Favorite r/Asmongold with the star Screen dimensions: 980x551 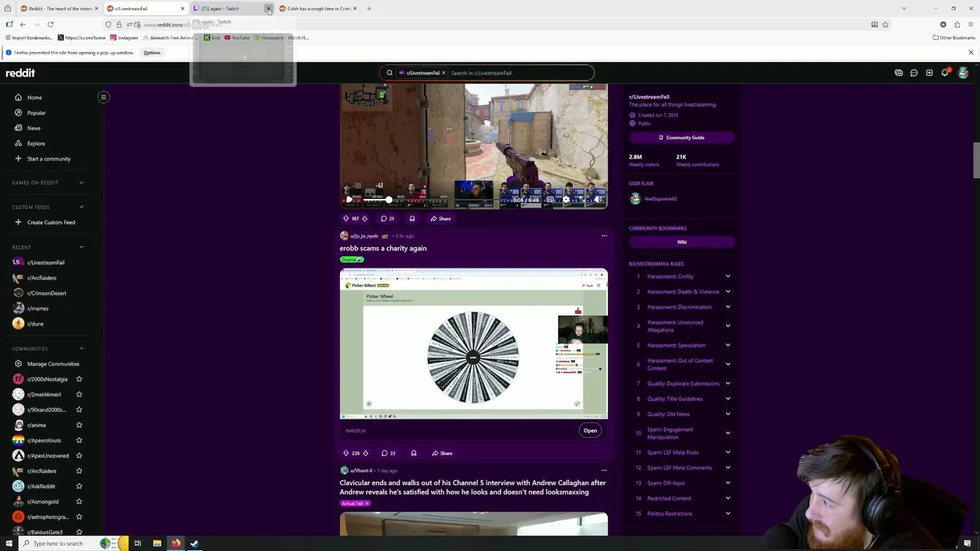click(79, 501)
